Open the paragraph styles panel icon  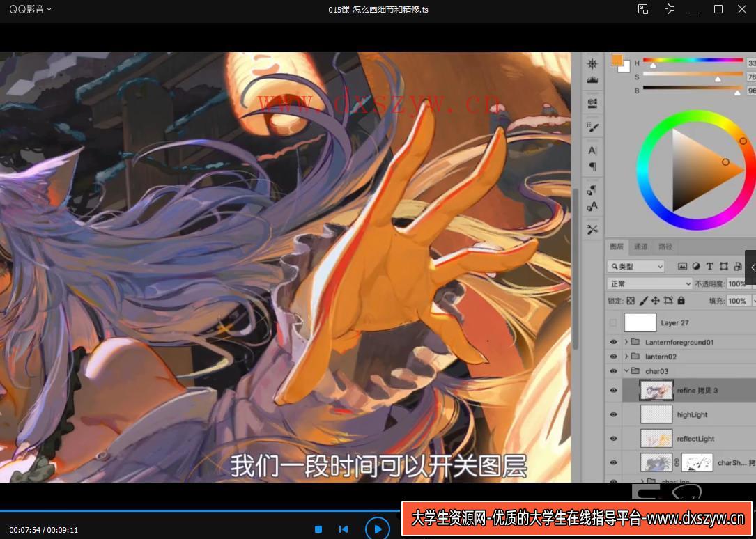(x=592, y=190)
